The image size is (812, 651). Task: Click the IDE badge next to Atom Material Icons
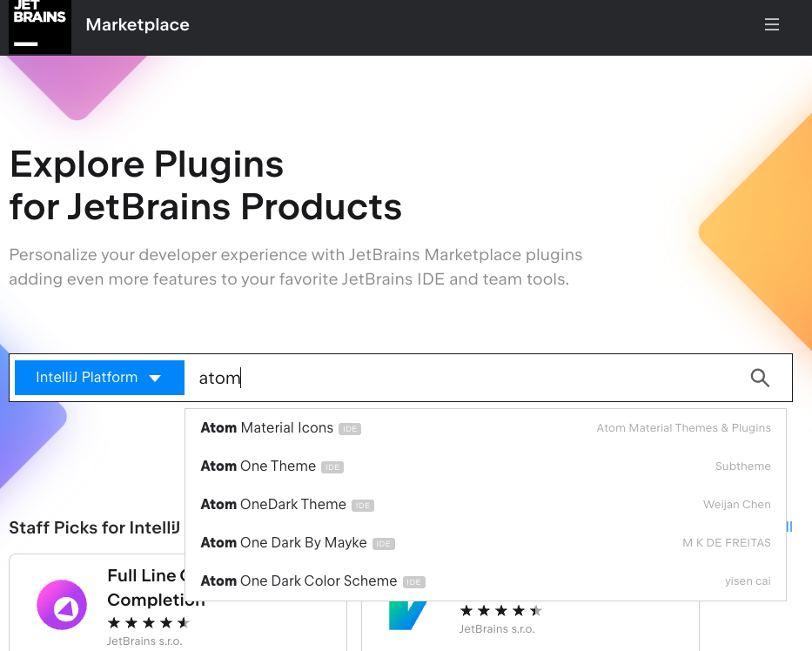click(x=350, y=429)
